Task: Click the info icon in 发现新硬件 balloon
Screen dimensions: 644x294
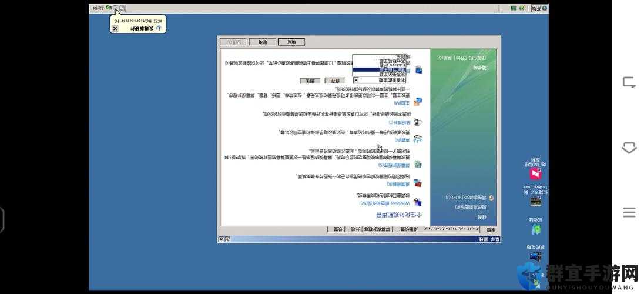Action: coord(159,28)
